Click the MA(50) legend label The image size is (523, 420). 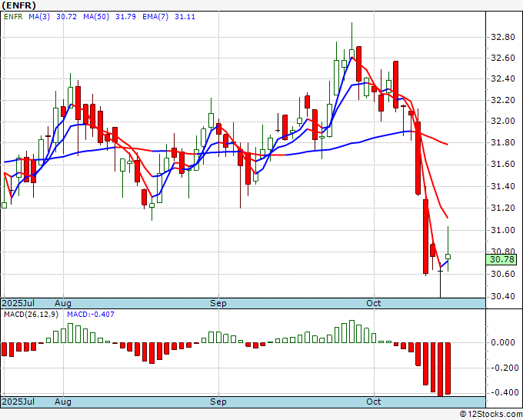(x=96, y=17)
